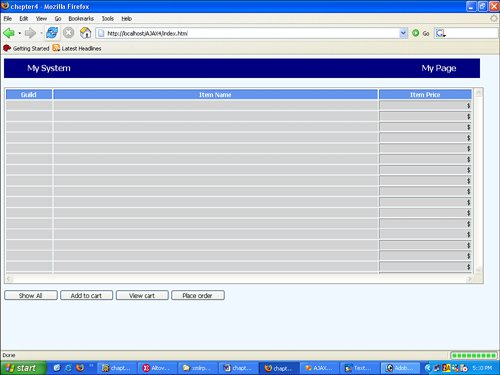
Task: Open the search engine selector icon
Action: tap(440, 33)
